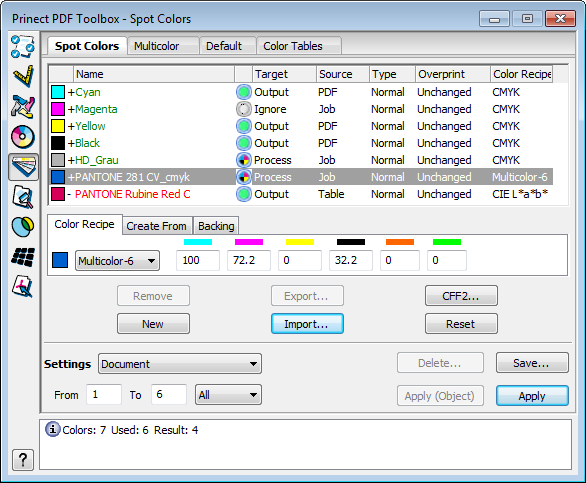Viewport: 586px width, 483px height.
Task: Click the New button
Action: [x=153, y=324]
